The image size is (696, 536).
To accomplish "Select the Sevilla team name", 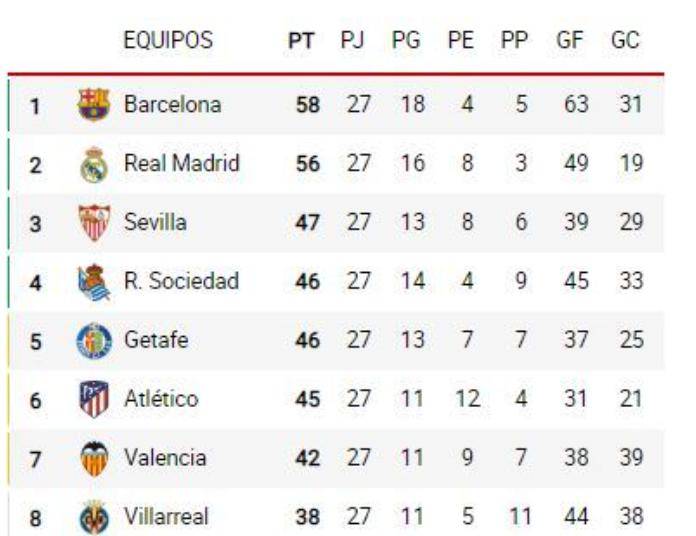I will click(155, 222).
